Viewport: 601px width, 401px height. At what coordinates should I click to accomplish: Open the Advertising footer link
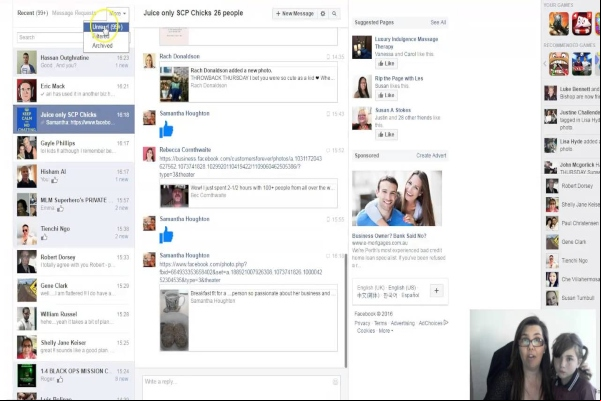(x=402, y=323)
